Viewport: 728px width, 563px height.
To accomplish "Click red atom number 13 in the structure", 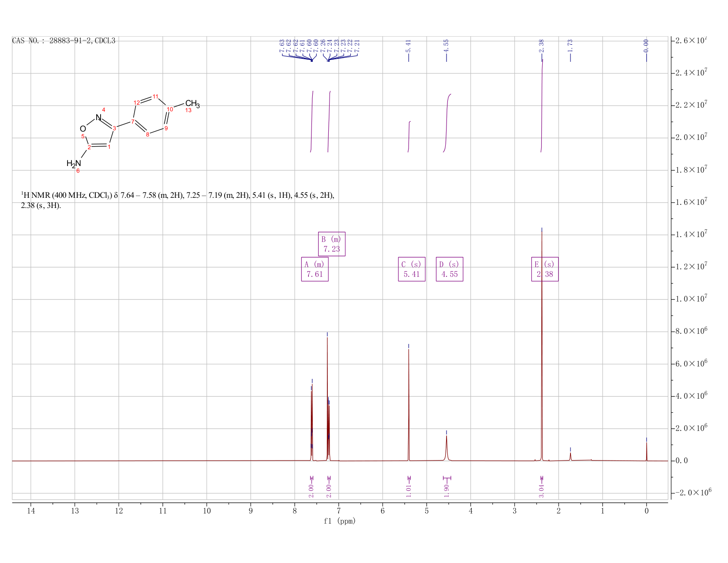I will (x=188, y=110).
